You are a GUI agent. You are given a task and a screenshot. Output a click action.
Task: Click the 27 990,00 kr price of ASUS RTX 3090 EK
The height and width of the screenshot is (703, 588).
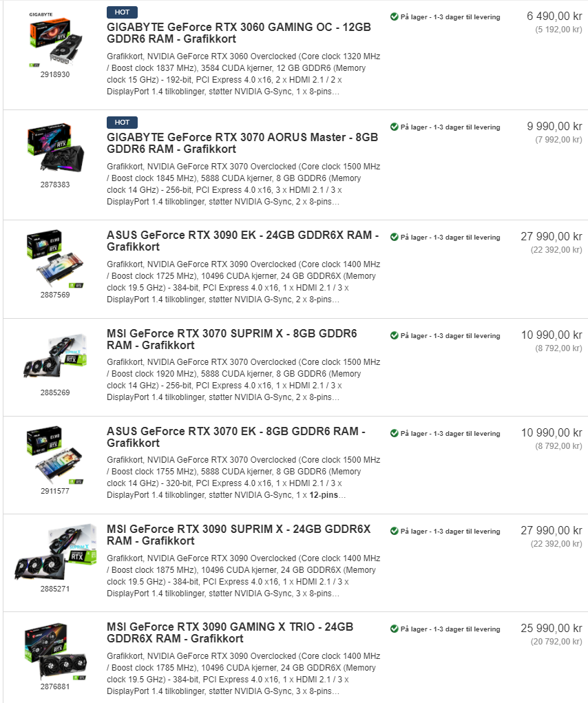[552, 236]
